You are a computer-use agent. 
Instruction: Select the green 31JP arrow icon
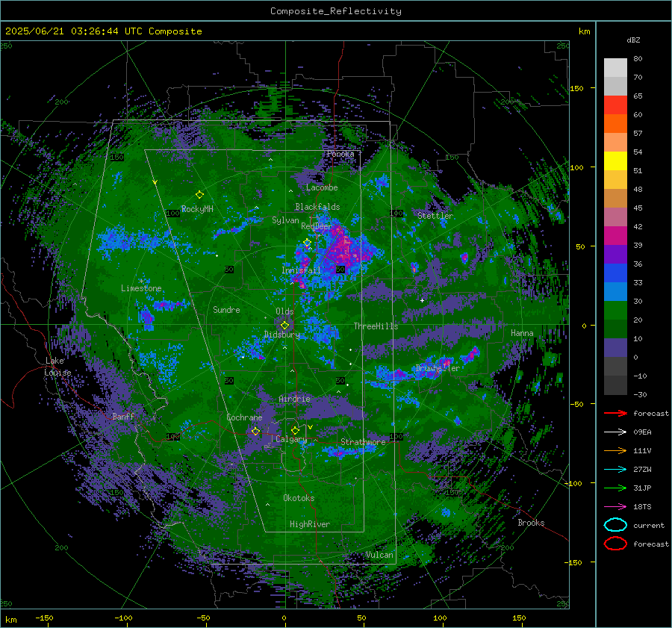pos(615,488)
